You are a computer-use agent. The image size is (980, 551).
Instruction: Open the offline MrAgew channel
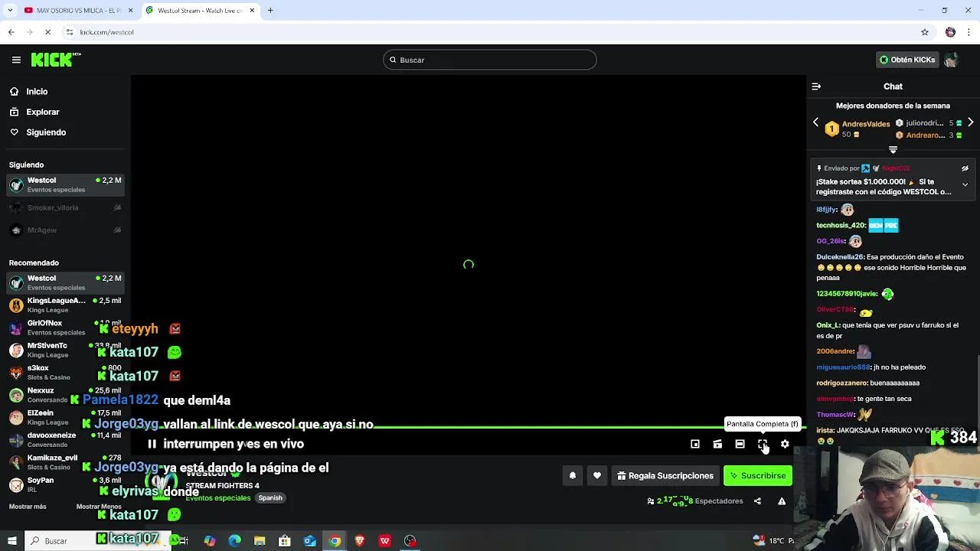(65, 230)
